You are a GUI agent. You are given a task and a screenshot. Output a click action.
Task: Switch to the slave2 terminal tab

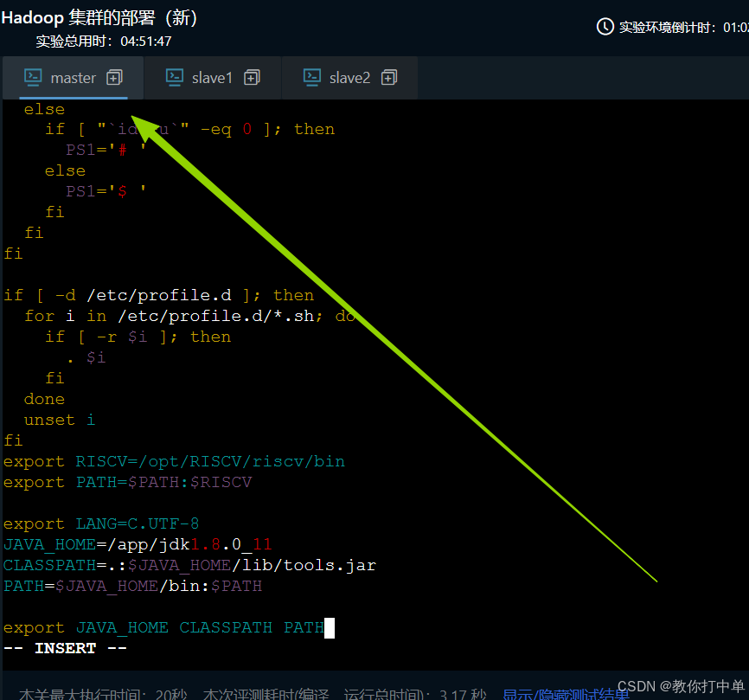349,78
